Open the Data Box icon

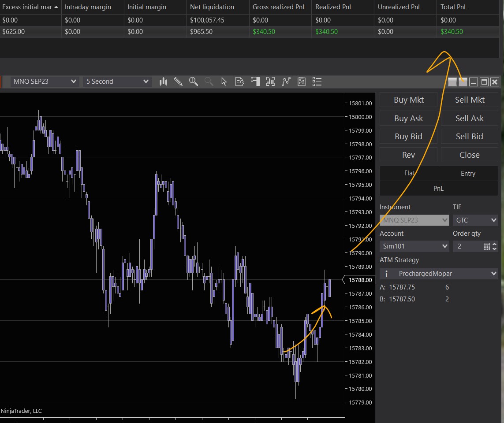pos(239,82)
